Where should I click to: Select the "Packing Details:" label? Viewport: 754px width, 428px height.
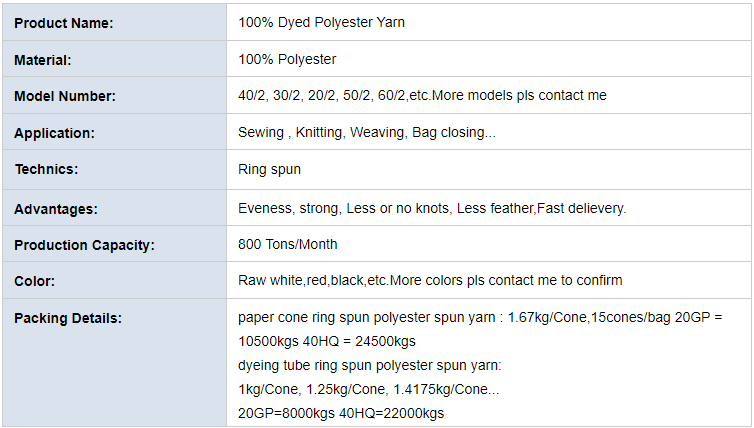point(68,319)
